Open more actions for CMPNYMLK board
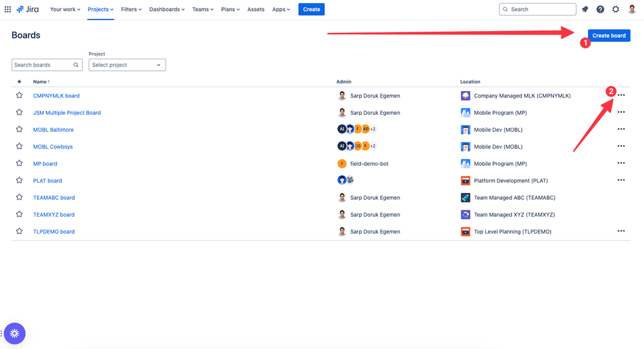The width and height of the screenshot is (644, 349). tap(621, 95)
